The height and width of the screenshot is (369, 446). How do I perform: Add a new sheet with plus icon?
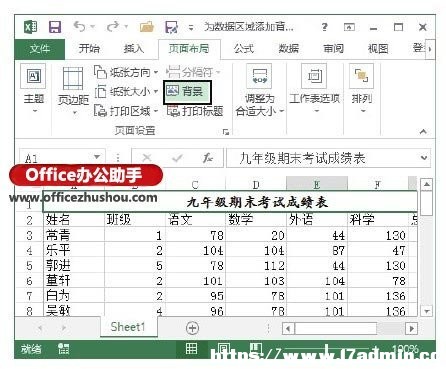pos(192,328)
